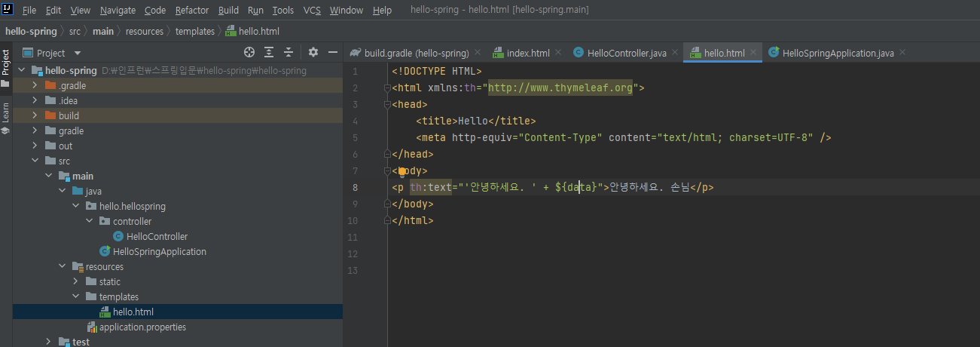Open the Edit menu
Screen dimensions: 980x347
coord(53,11)
